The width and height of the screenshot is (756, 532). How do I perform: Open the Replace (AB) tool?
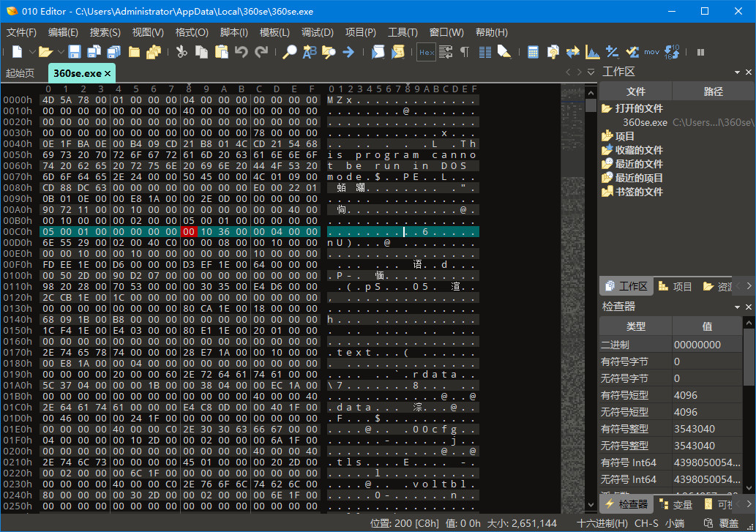click(x=309, y=52)
